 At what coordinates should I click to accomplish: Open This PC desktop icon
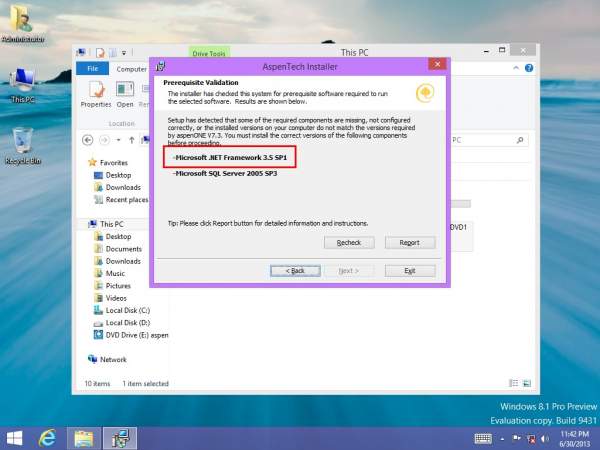tap(23, 86)
